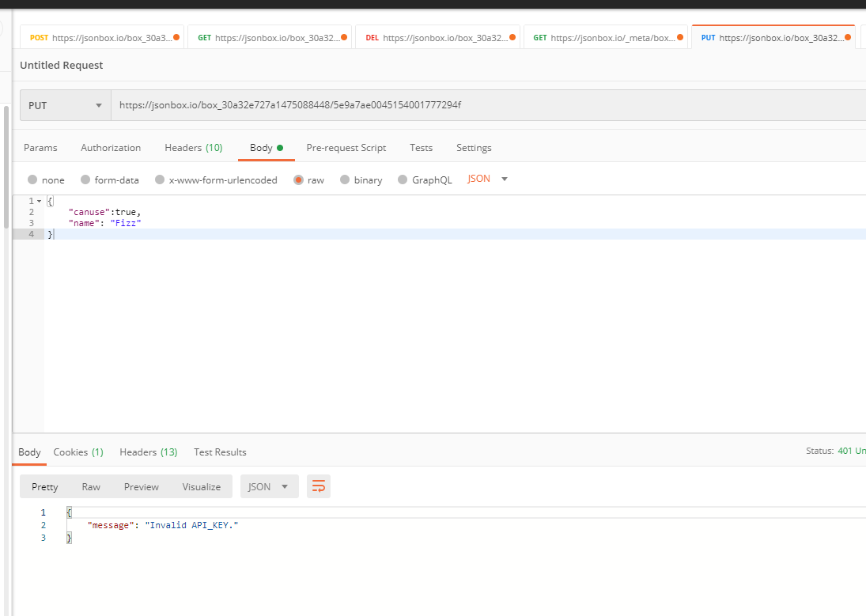The image size is (866, 616).
Task: Select the Raw response view
Action: coord(91,486)
